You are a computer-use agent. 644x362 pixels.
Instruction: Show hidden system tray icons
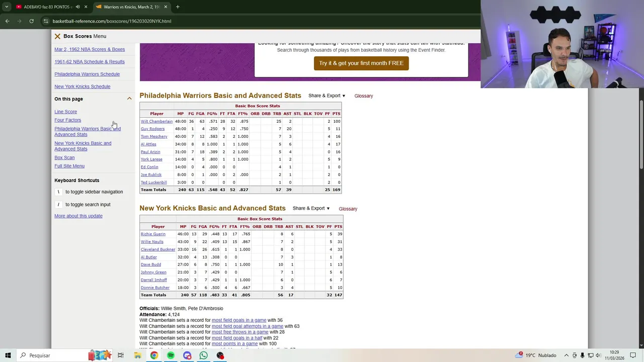pyautogui.click(x=566, y=355)
